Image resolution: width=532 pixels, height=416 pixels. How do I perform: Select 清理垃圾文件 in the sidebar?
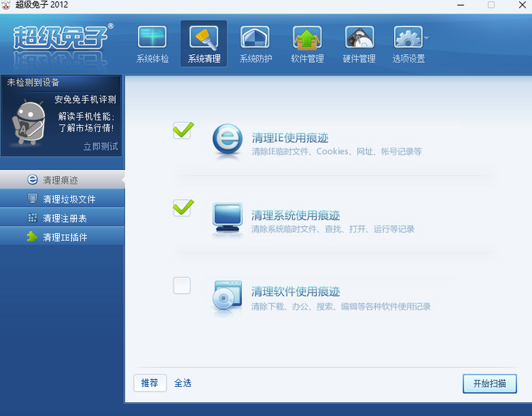pyautogui.click(x=62, y=199)
